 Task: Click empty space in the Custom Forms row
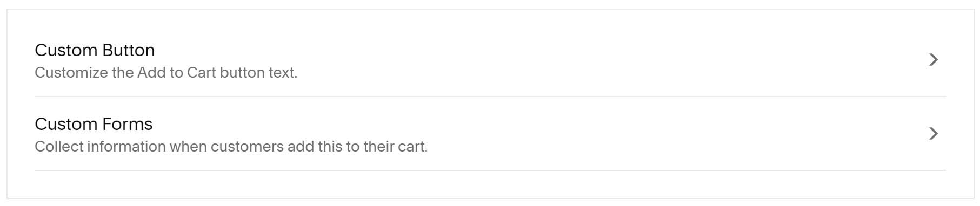[x=649, y=134]
